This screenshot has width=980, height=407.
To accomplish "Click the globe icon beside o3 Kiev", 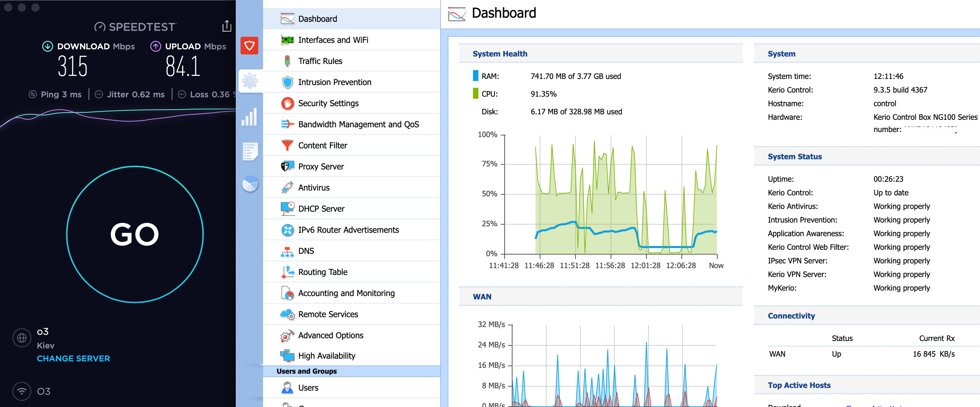I will [x=22, y=338].
